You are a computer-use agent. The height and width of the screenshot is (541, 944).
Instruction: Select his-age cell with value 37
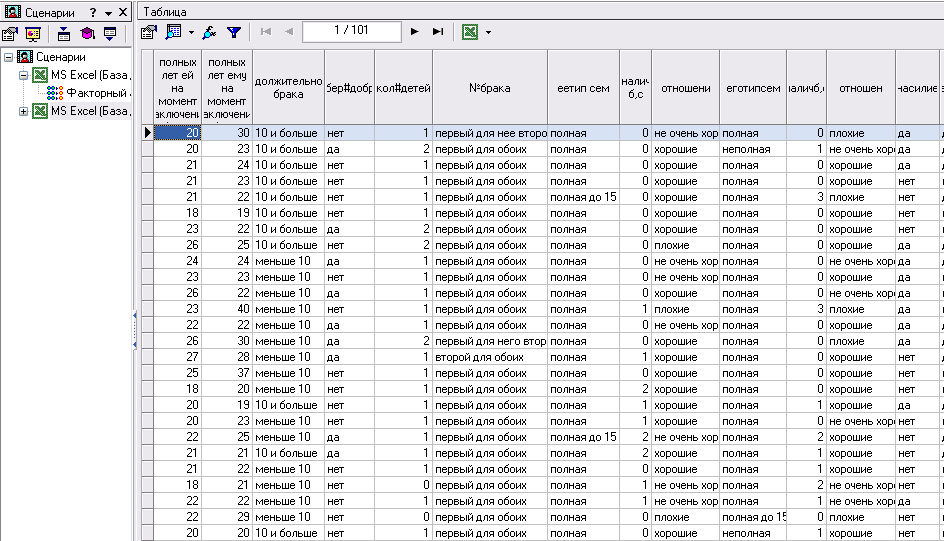pyautogui.click(x=227, y=373)
